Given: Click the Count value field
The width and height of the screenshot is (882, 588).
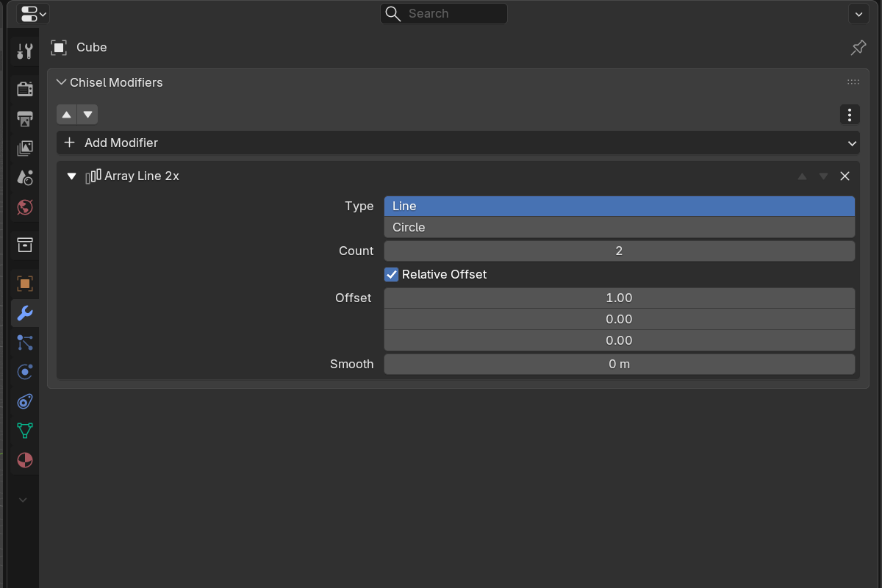Looking at the screenshot, I should [x=620, y=251].
